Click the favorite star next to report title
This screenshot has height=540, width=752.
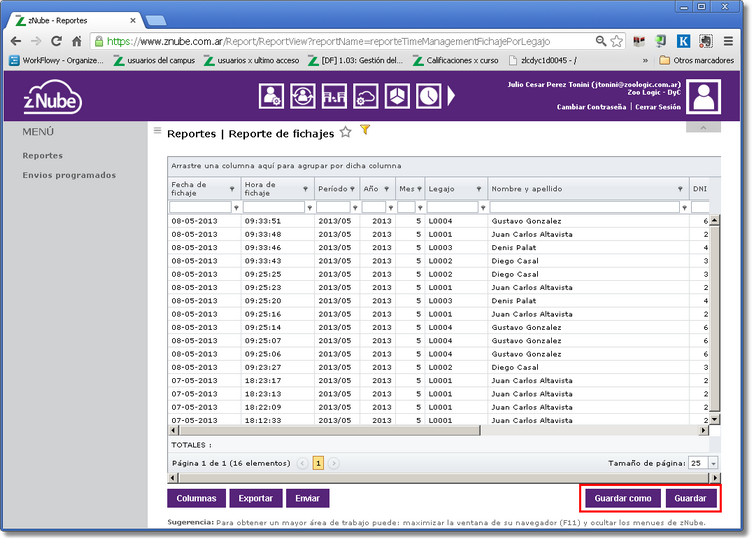(x=346, y=132)
